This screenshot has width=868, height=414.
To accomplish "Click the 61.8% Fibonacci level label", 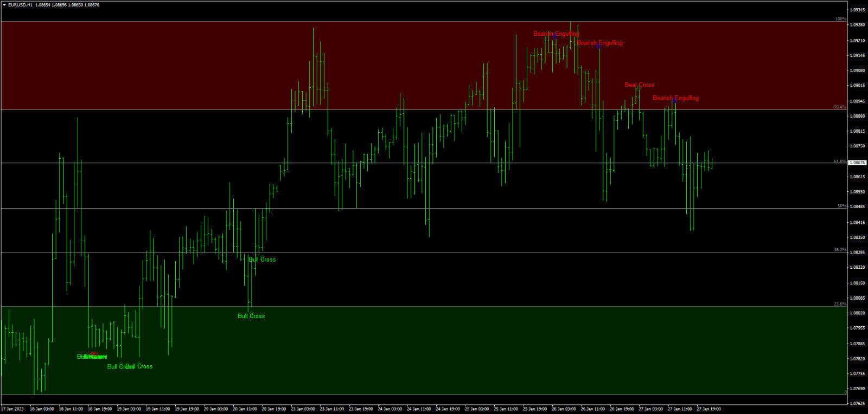I will (x=839, y=161).
